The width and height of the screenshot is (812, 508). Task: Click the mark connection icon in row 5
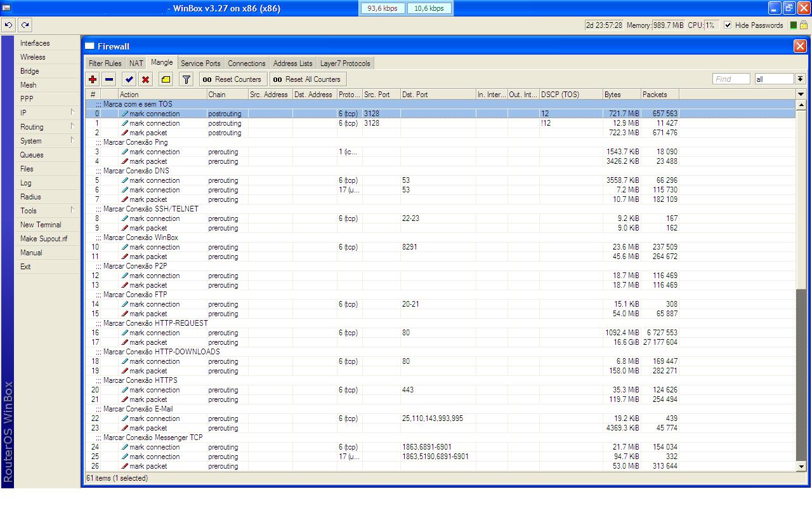click(125, 180)
